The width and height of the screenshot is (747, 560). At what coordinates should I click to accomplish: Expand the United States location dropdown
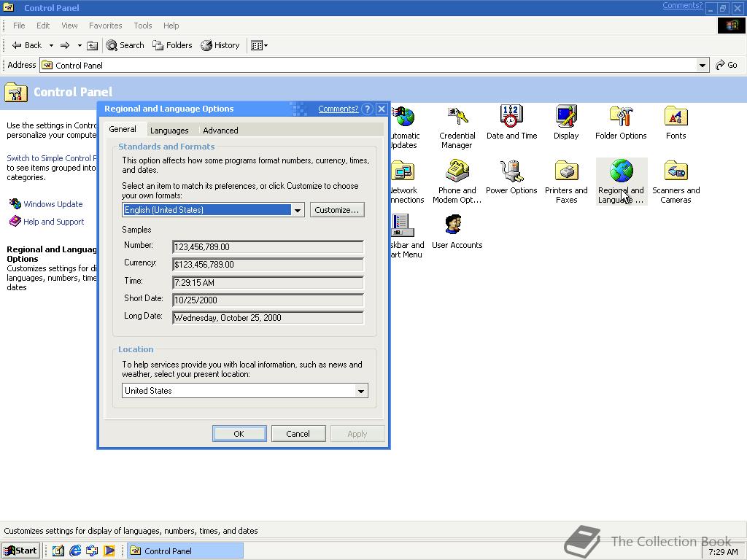tap(361, 391)
